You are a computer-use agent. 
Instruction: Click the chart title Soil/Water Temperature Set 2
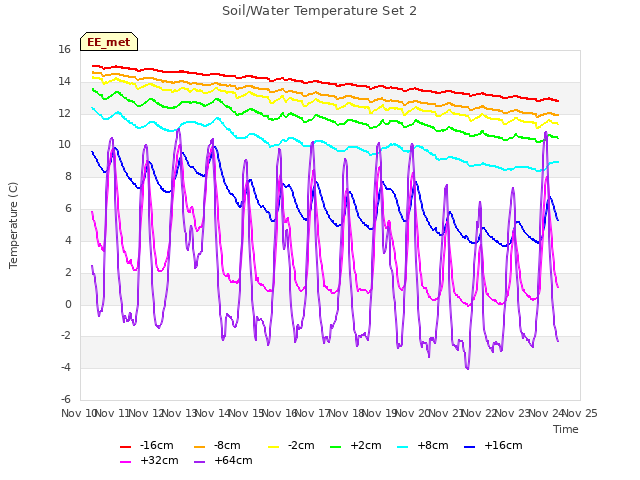click(x=319, y=11)
